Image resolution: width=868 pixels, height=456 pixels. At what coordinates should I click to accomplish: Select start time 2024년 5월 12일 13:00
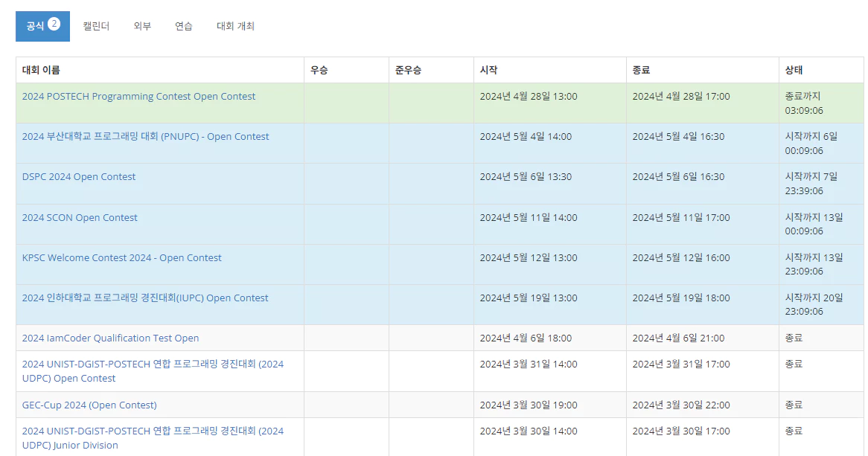tap(529, 257)
